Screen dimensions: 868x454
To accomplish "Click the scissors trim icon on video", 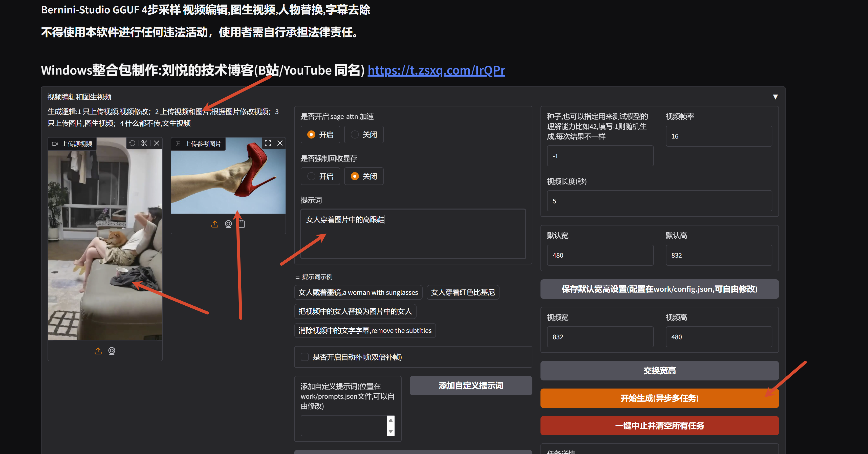I will click(x=144, y=143).
